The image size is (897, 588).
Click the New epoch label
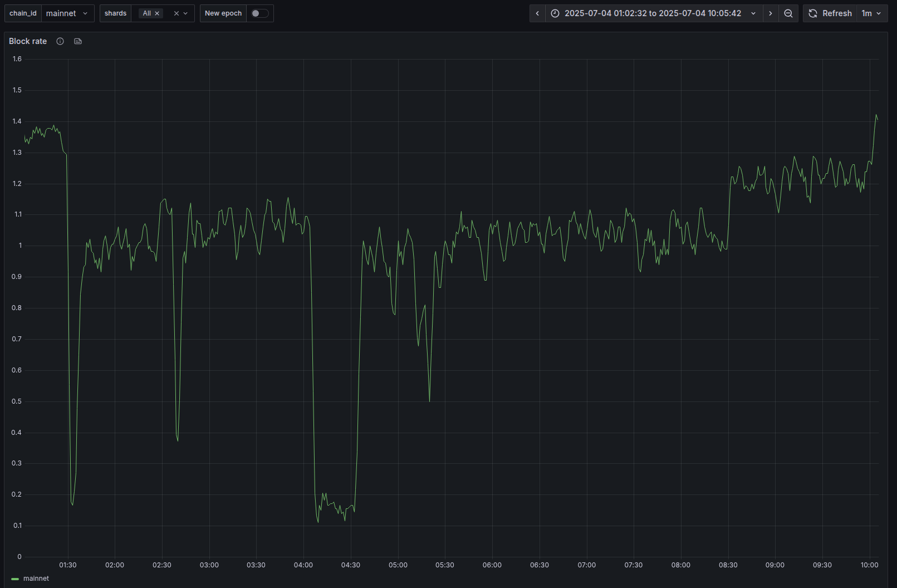click(x=223, y=13)
